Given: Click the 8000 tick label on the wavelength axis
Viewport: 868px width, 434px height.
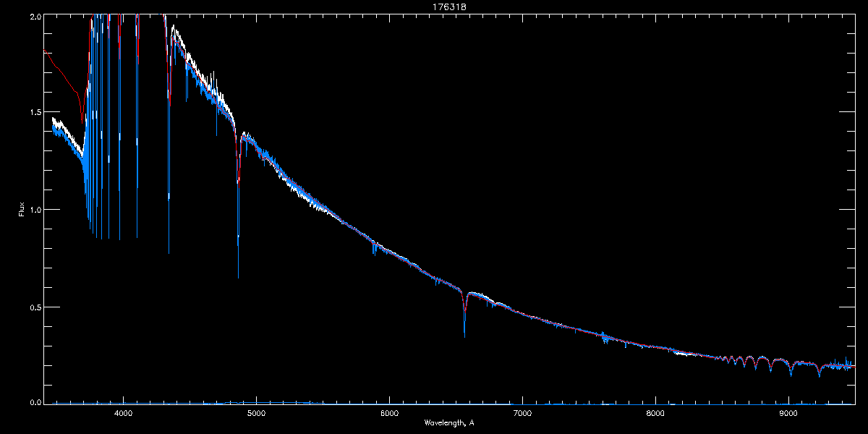Looking at the screenshot, I should point(655,413).
